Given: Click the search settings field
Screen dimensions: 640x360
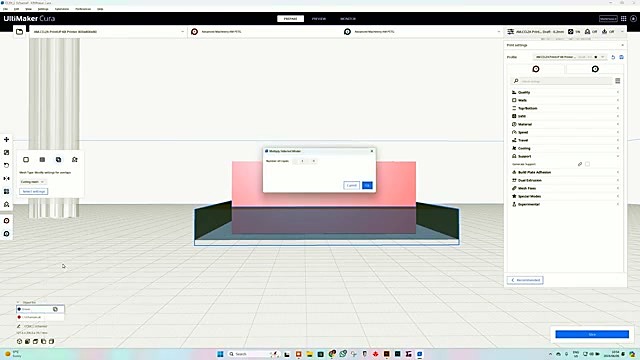Looking at the screenshot, I should tap(561, 81).
